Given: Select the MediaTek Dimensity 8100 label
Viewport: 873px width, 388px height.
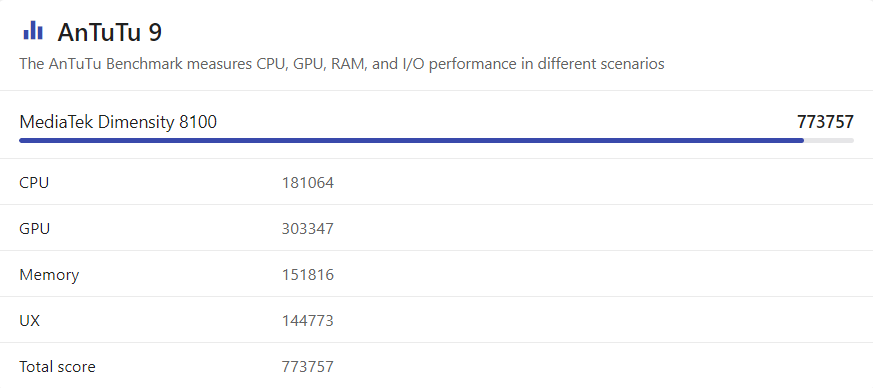Looking at the screenshot, I should (118, 122).
